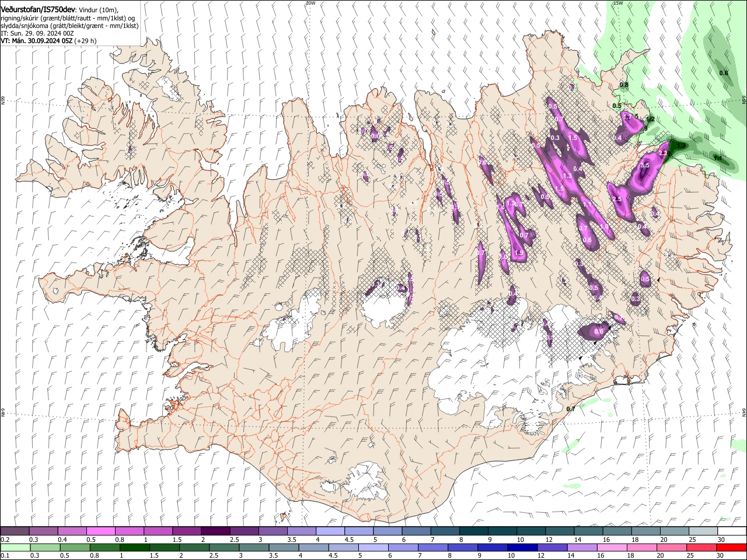Click top legend swatch starting at 12
Image resolution: width=747 pixels, height=560 pixels.
[x=559, y=531]
